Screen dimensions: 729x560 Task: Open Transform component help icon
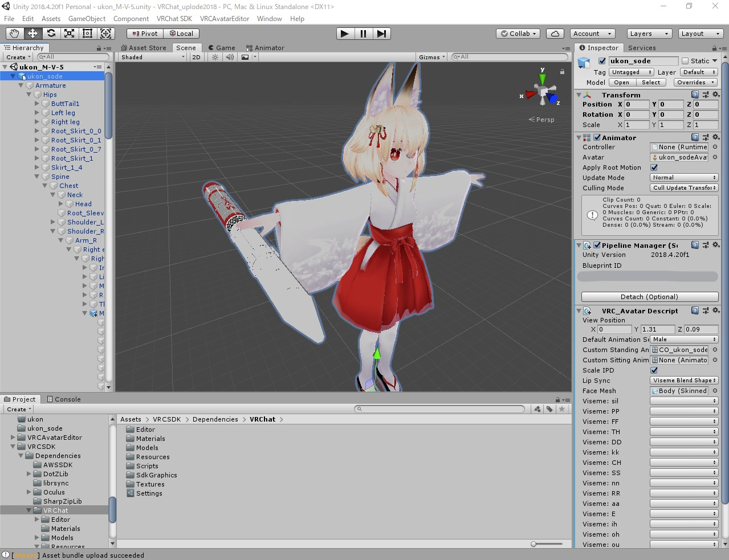point(695,95)
